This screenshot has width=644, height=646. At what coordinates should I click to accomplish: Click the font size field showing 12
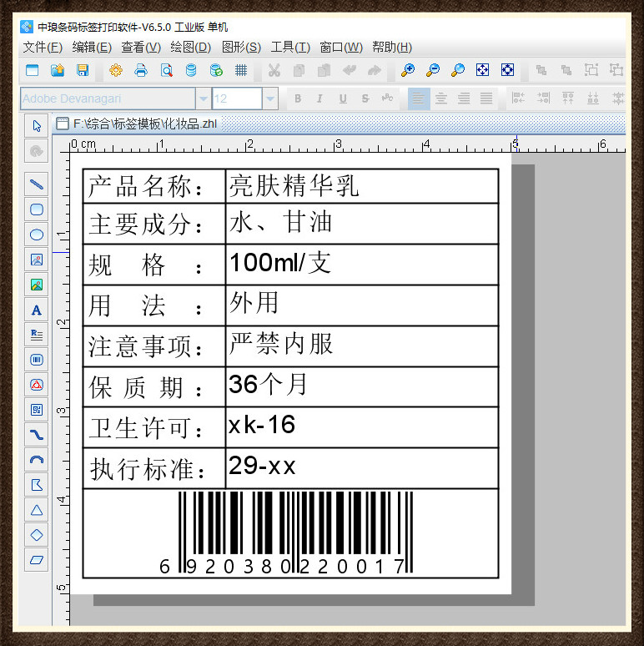(x=237, y=98)
